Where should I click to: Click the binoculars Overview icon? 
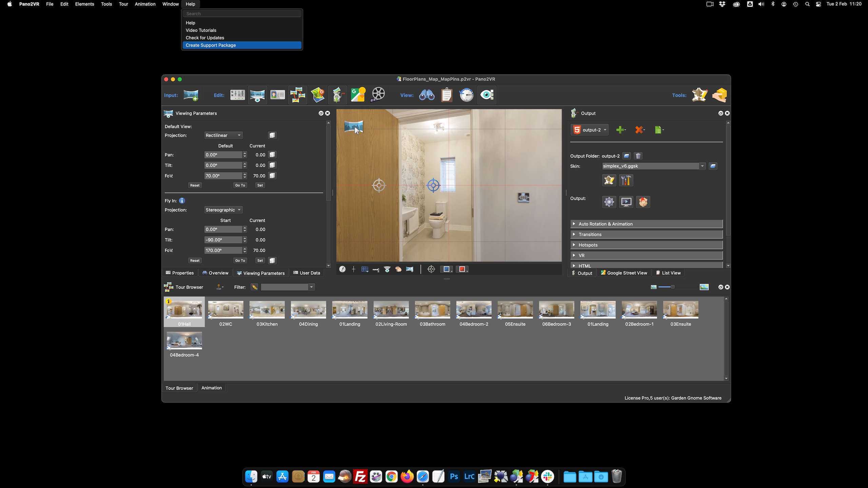click(427, 95)
